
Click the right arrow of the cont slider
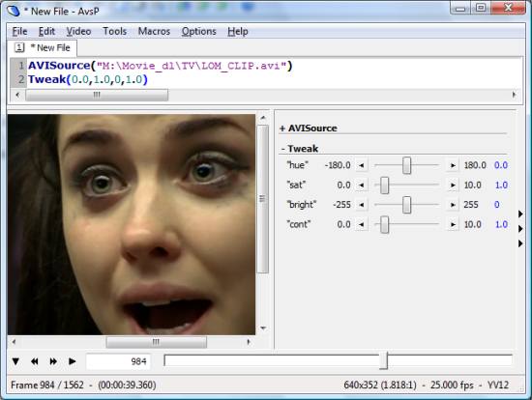click(x=453, y=224)
